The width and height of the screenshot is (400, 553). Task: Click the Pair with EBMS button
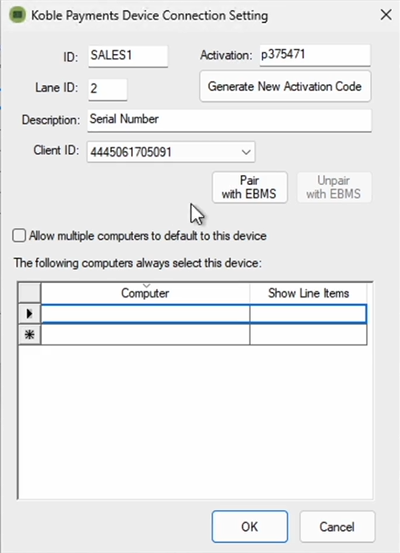click(x=249, y=187)
